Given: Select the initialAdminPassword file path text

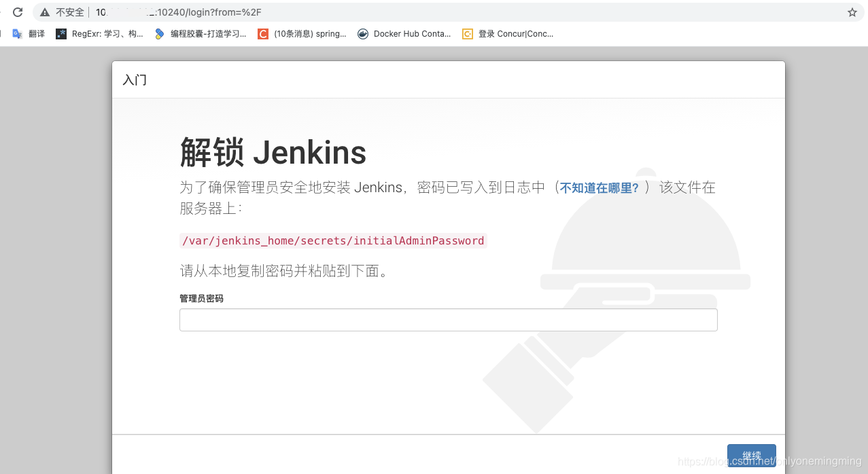Looking at the screenshot, I should (333, 240).
